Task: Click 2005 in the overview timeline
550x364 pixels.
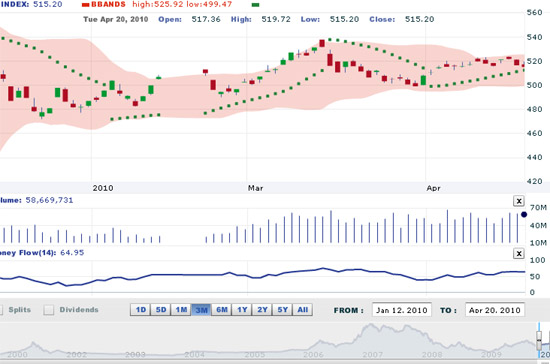Action: click(x=255, y=355)
